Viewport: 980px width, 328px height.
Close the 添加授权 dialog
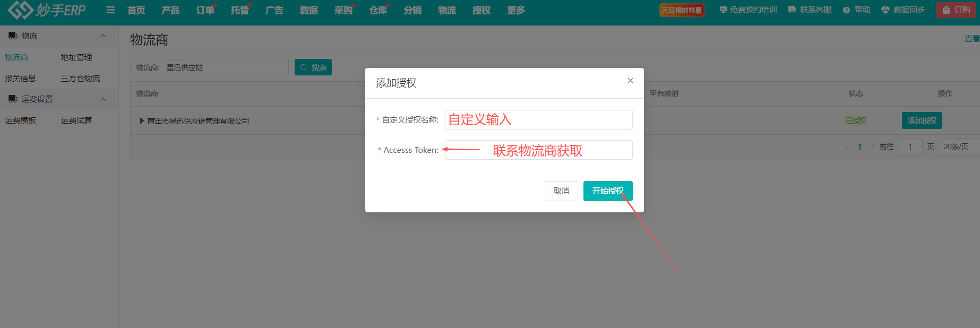[x=630, y=81]
